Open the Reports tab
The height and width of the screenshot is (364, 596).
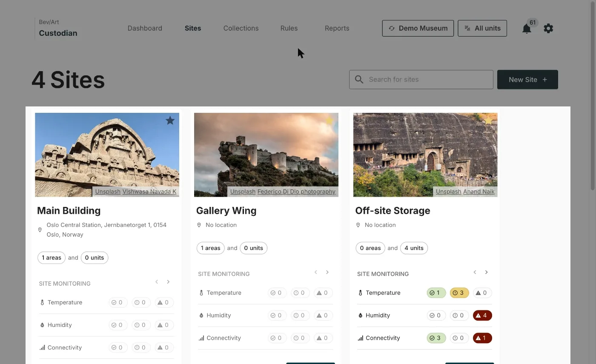coord(337,28)
